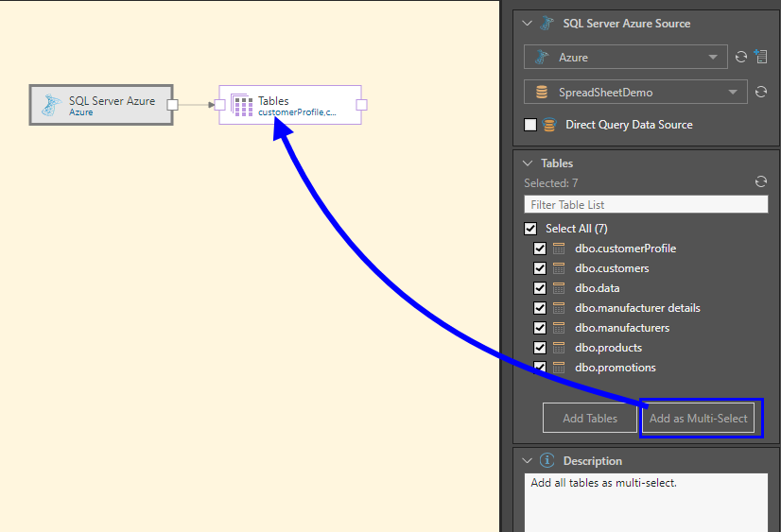Uncheck the Select All tables checkbox

tap(530, 229)
